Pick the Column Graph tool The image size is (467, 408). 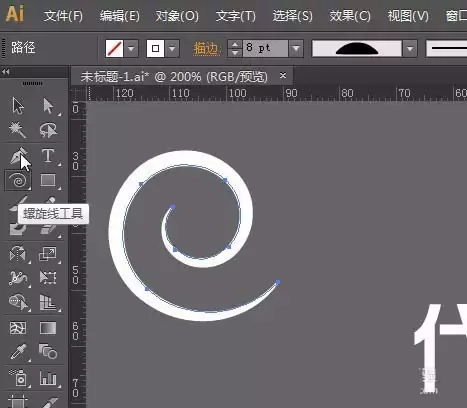pyautogui.click(x=48, y=378)
